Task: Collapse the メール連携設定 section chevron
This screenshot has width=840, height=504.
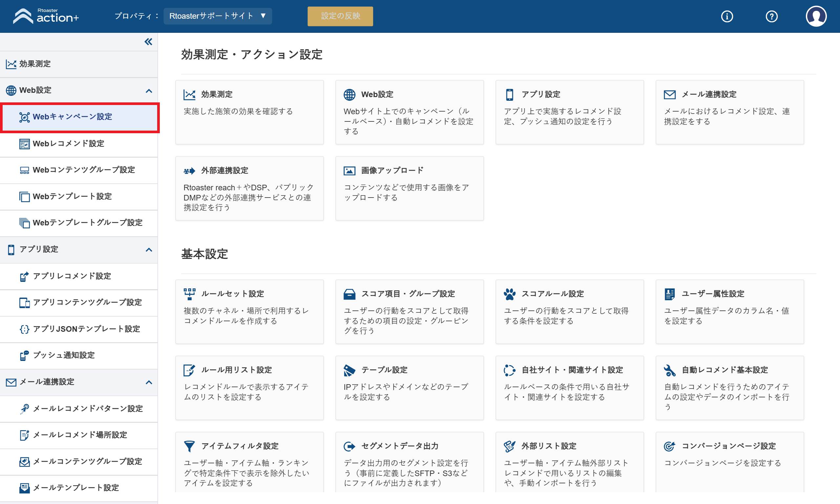Action: coord(149,382)
